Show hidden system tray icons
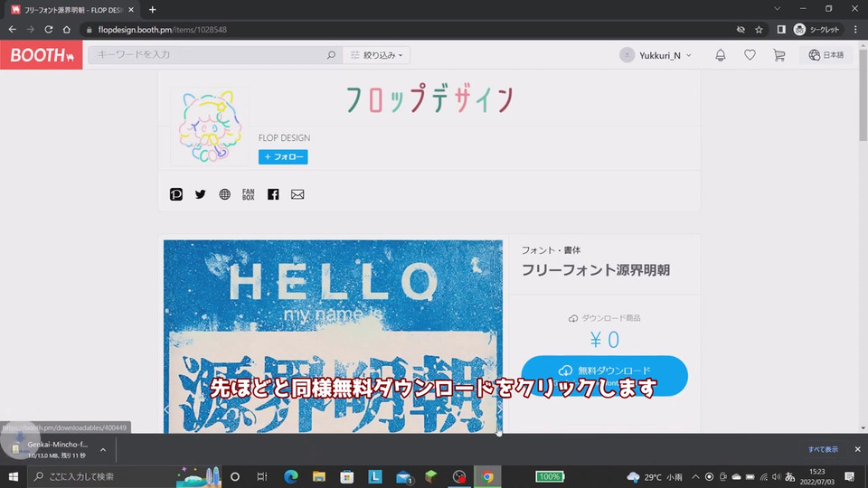The image size is (868, 488). [695, 477]
